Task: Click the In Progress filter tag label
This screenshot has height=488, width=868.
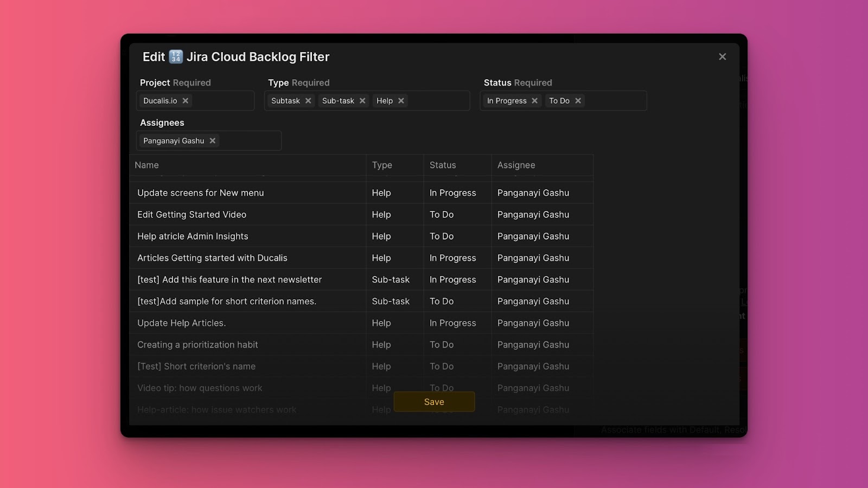Action: [507, 101]
